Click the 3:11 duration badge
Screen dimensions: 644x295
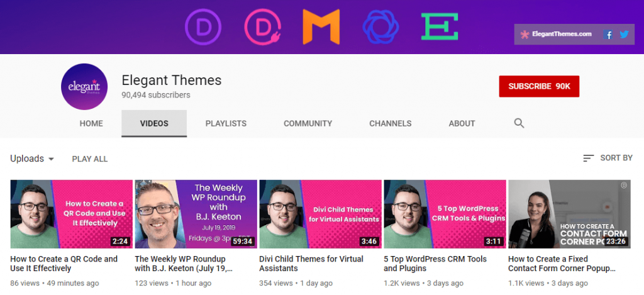[493, 241]
